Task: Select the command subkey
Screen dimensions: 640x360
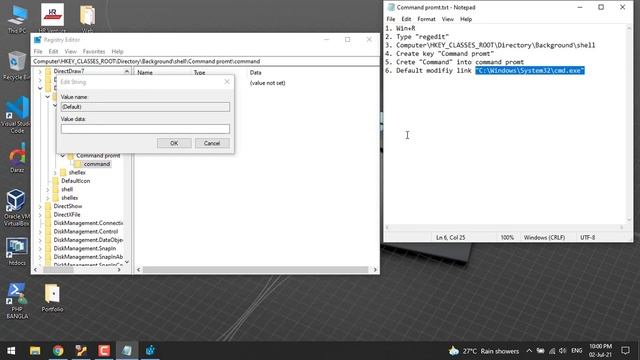Action: tap(97, 164)
